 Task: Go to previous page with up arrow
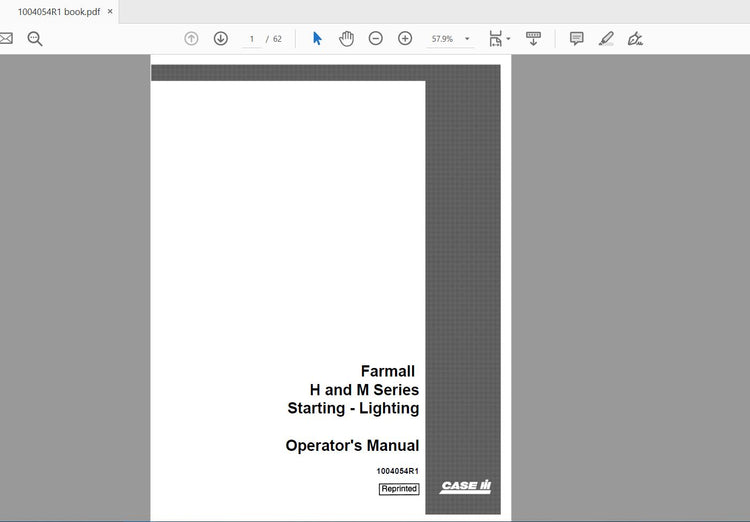pos(191,38)
